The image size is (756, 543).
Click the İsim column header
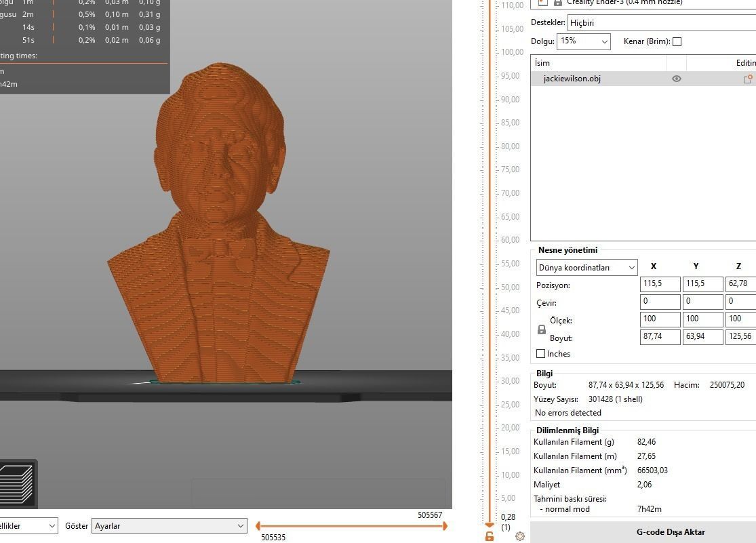[x=598, y=62]
